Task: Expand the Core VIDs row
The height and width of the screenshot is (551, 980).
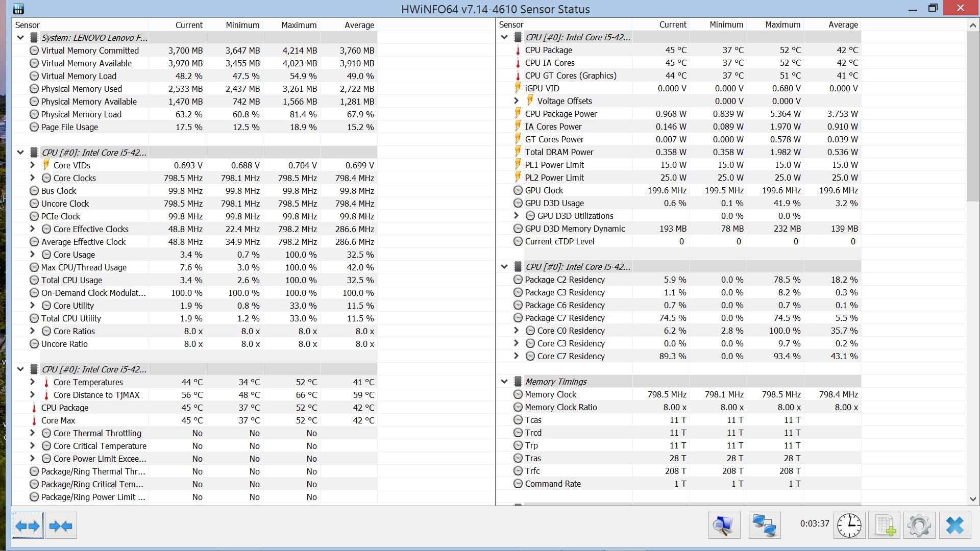Action: [x=32, y=165]
